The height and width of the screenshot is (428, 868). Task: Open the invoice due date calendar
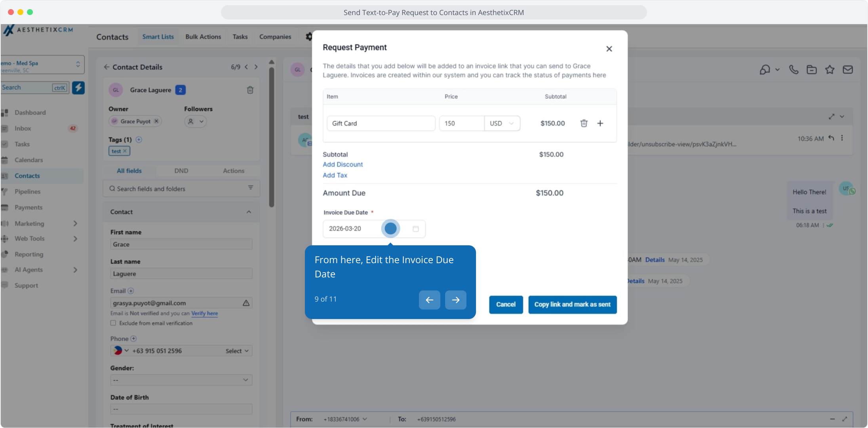415,229
